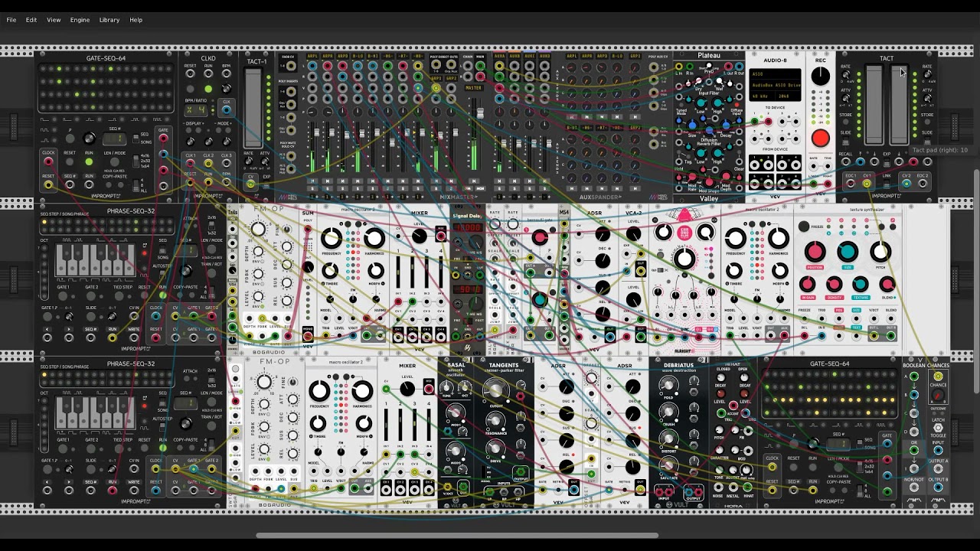Image resolution: width=980 pixels, height=551 pixels.
Task: Click the right touch pad on TACT module
Action: coord(900,105)
